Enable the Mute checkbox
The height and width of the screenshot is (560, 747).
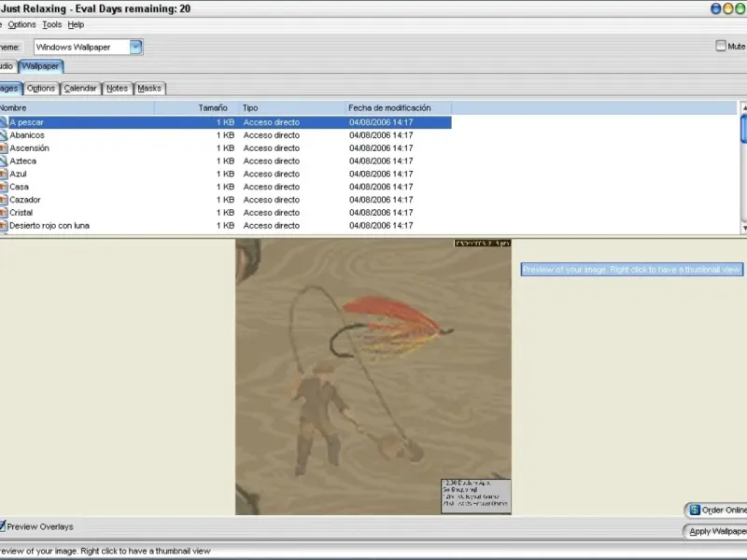[x=720, y=46]
